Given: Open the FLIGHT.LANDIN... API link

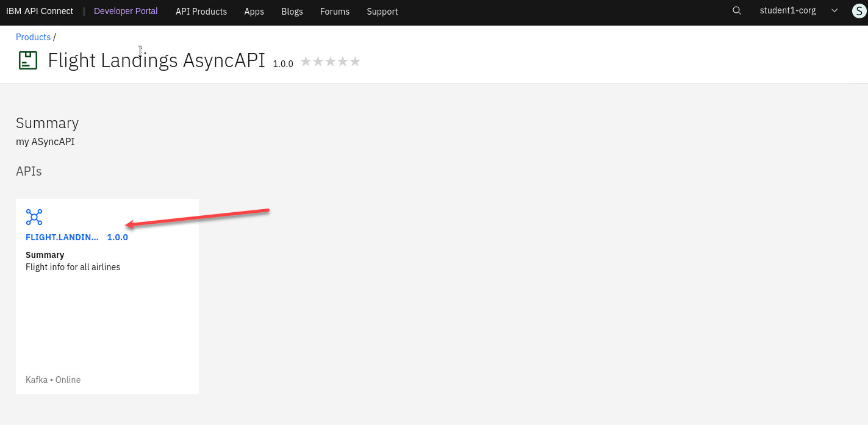Looking at the screenshot, I should pyautogui.click(x=62, y=237).
